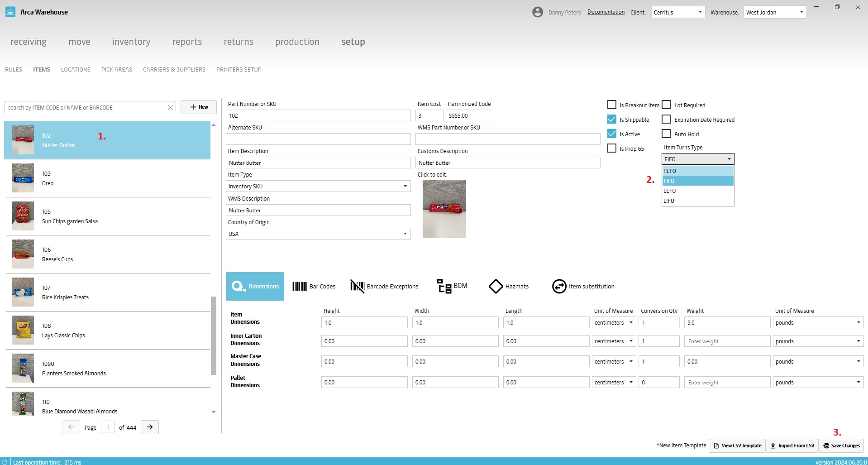868x465 pixels.
Task: Switch to the PICK AREAS sub-tab
Action: 117,69
